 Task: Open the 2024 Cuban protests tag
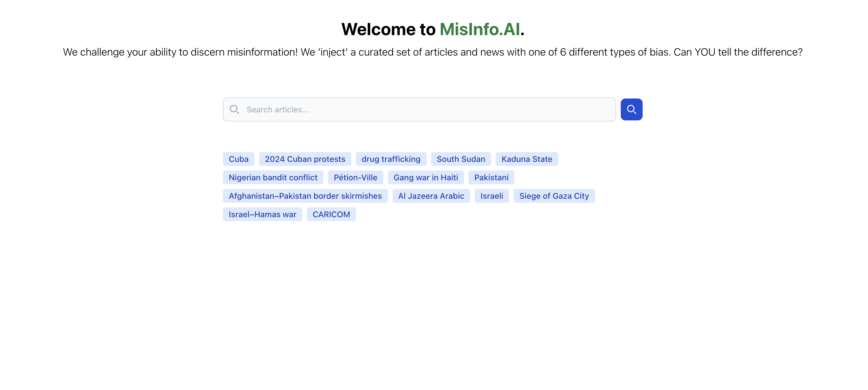point(305,159)
